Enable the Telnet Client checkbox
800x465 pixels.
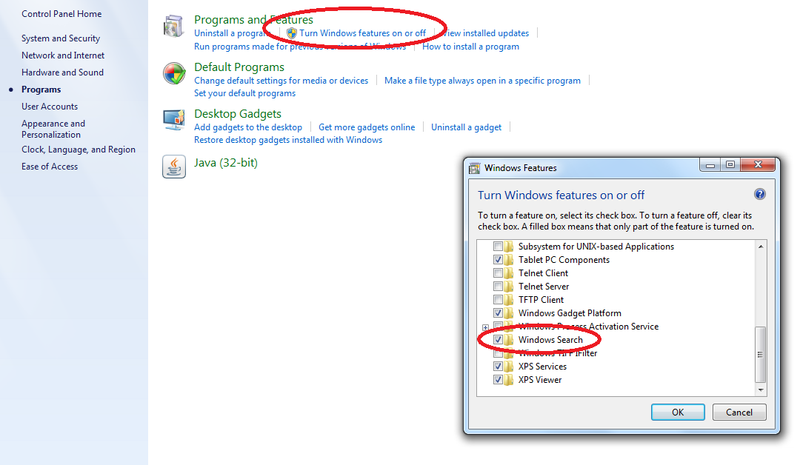[498, 273]
